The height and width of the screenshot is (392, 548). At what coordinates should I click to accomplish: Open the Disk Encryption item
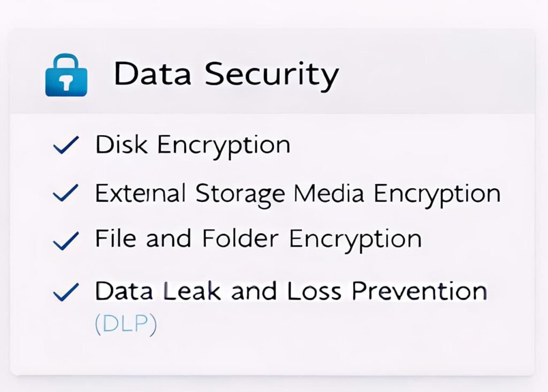[193, 145]
